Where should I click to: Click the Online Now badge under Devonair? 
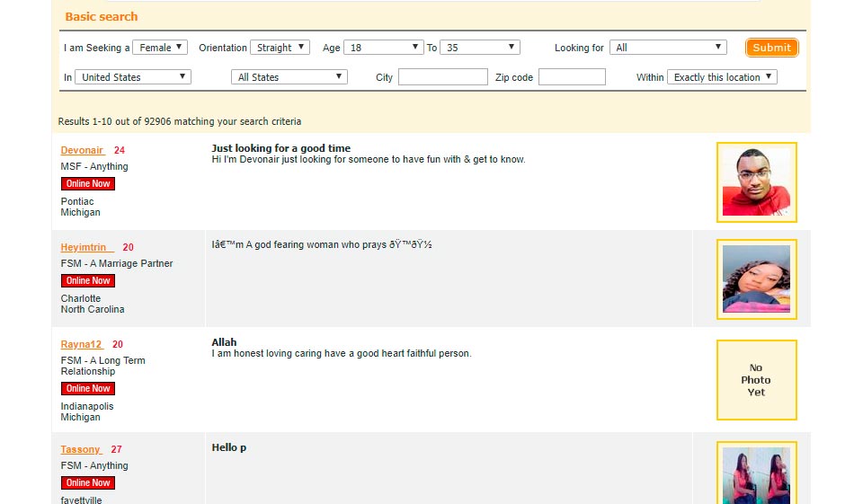pyautogui.click(x=88, y=183)
